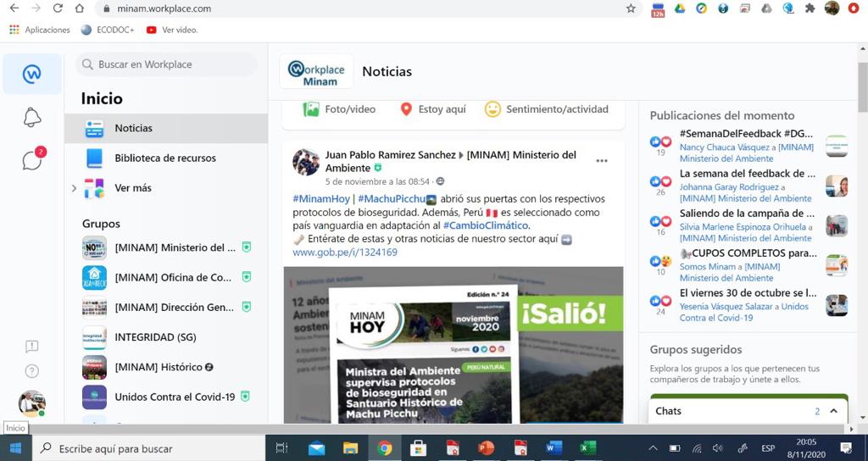
Task: Add a Foto/video to post
Action: click(x=339, y=109)
